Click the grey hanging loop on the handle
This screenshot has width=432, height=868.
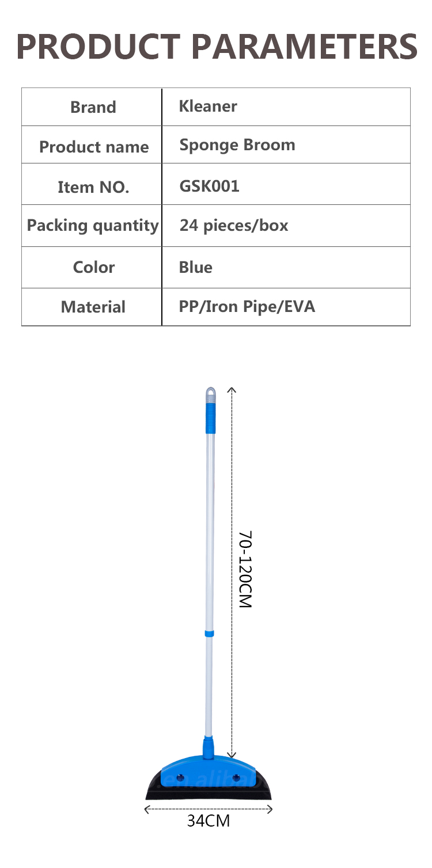(210, 394)
